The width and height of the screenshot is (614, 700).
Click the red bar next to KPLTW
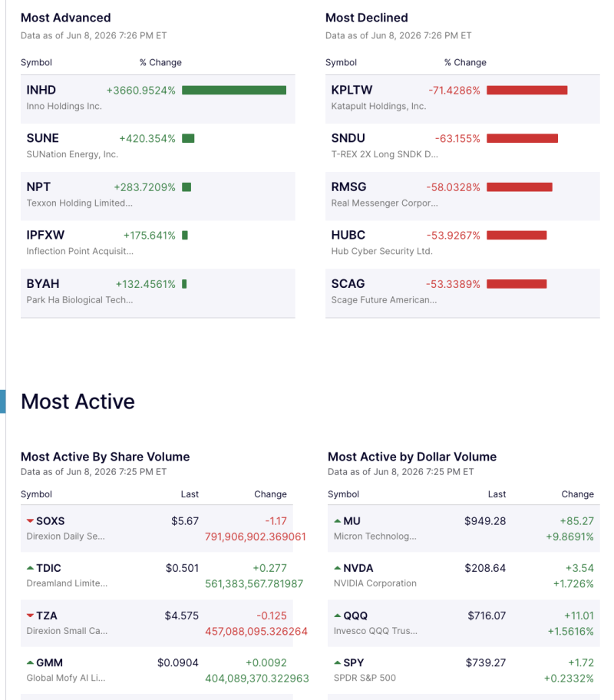(x=527, y=90)
